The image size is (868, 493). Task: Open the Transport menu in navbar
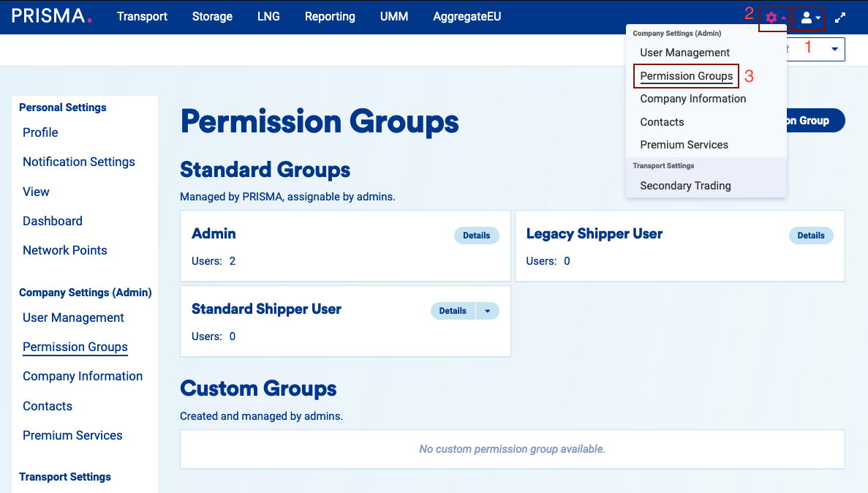(x=142, y=16)
